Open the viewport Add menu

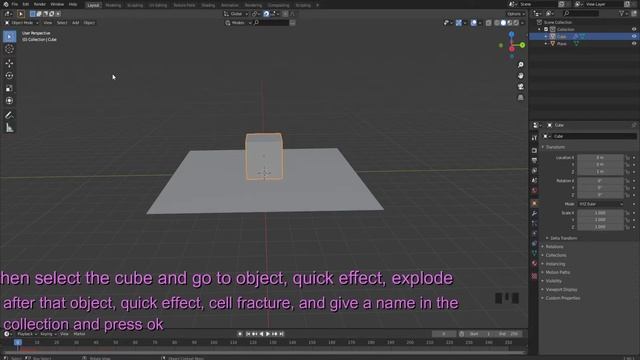(x=76, y=23)
